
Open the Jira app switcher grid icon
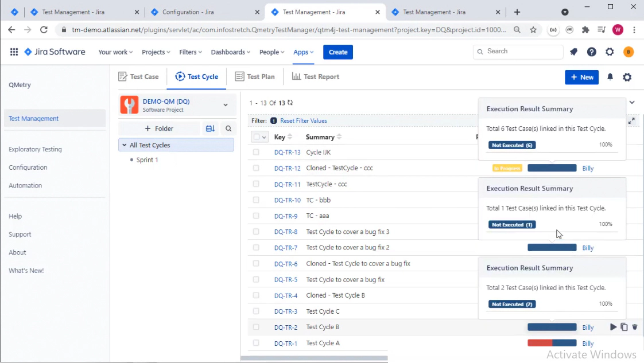[x=14, y=52]
